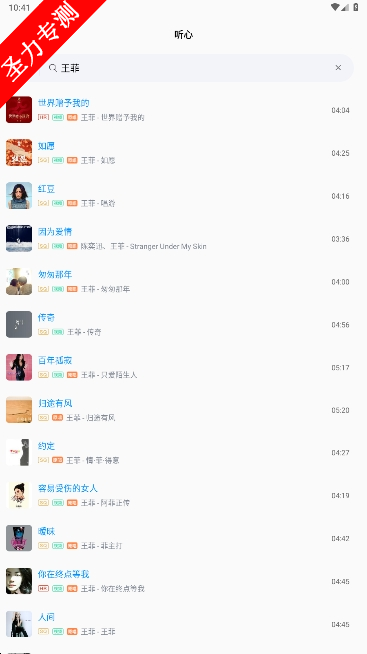Tap the album cover for 暧昧
367x654 pixels.
click(19, 538)
